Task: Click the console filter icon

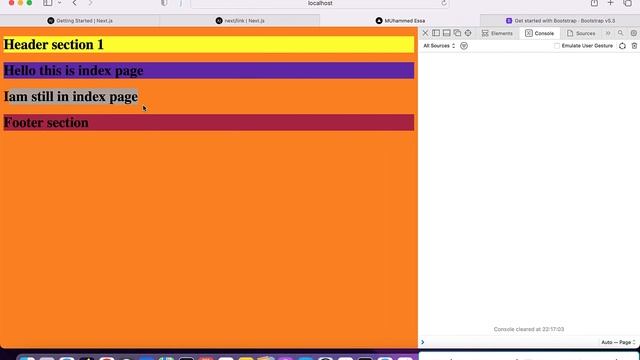Action: click(464, 46)
